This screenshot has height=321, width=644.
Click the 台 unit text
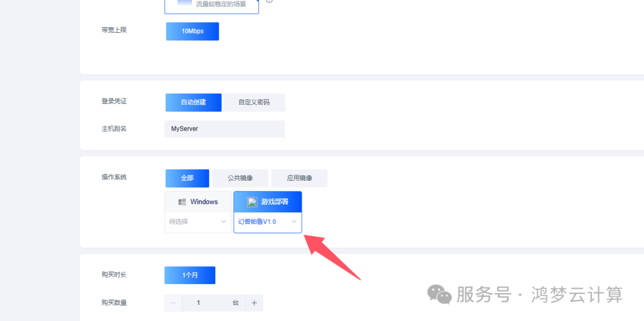coord(236,303)
